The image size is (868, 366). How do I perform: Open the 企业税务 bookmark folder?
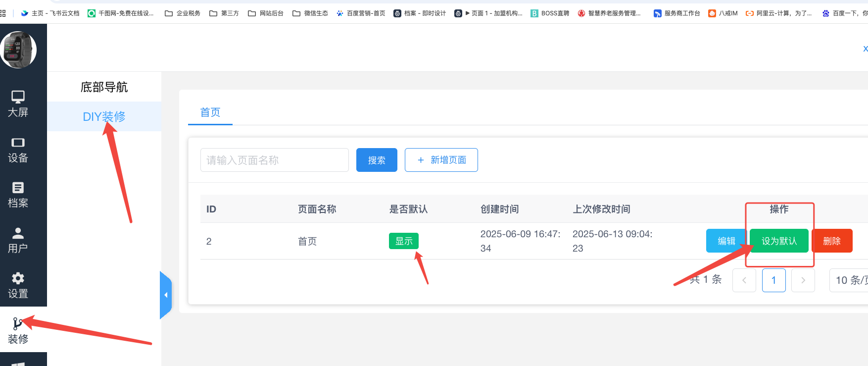coord(183,13)
